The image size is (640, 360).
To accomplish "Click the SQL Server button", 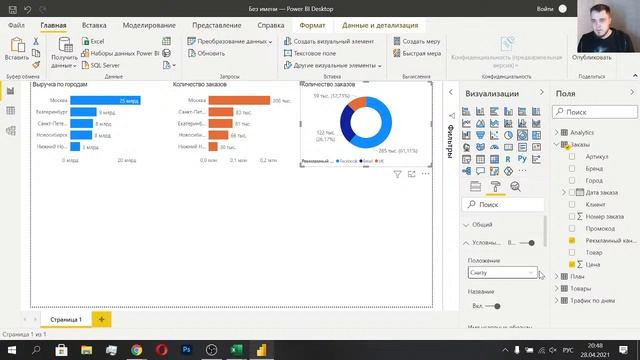I will pyautogui.click(x=100, y=65).
